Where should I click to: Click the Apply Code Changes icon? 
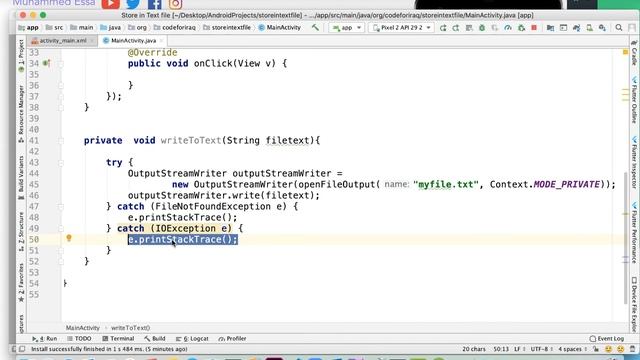click(x=469, y=28)
